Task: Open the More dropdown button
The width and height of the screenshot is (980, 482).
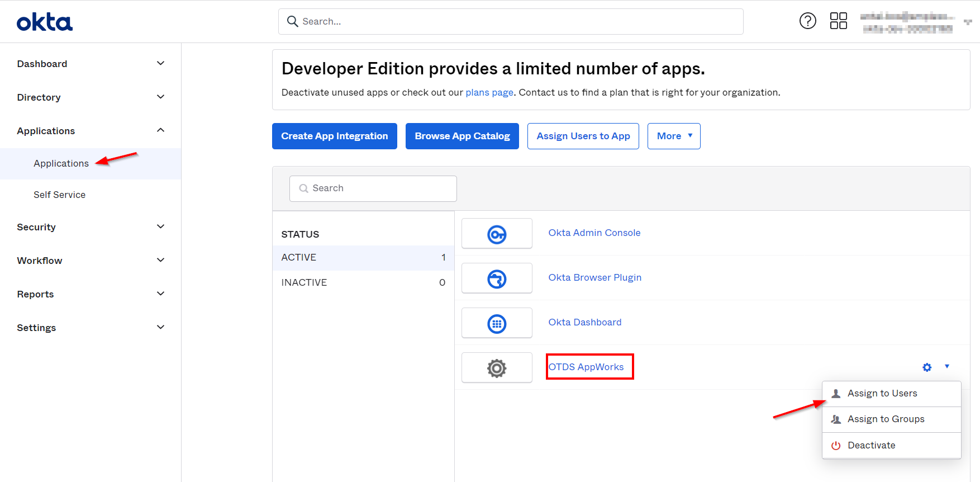Action: pyautogui.click(x=673, y=136)
